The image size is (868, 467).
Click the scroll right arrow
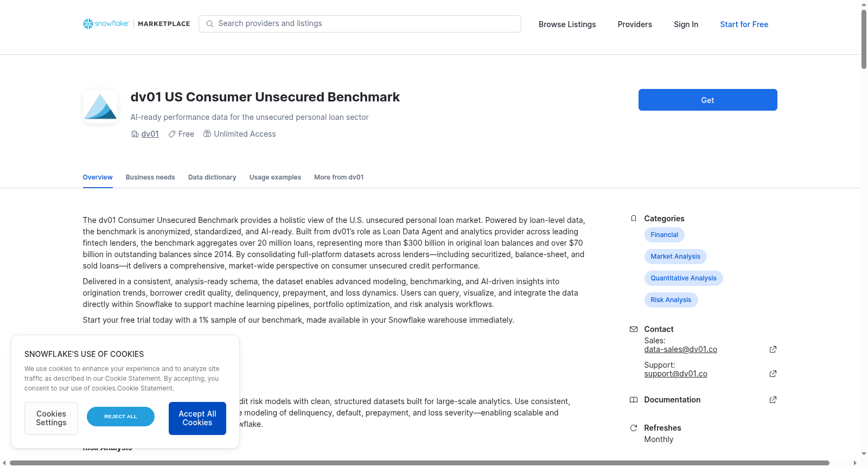[x=856, y=463]
